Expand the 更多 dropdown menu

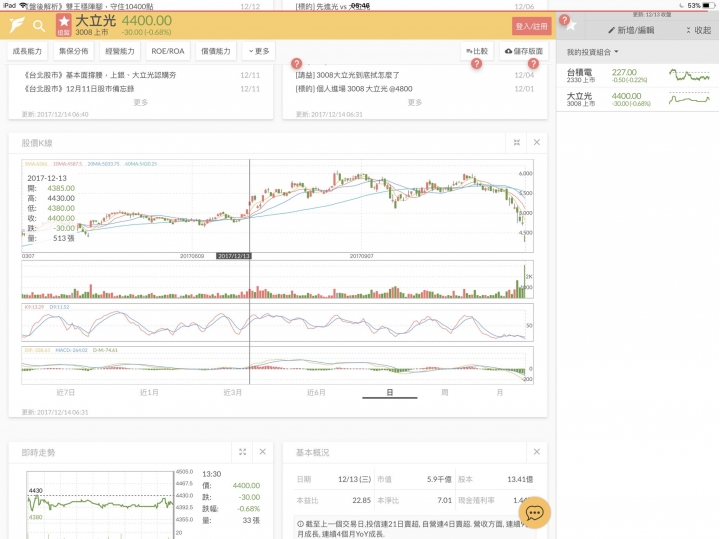coord(259,51)
